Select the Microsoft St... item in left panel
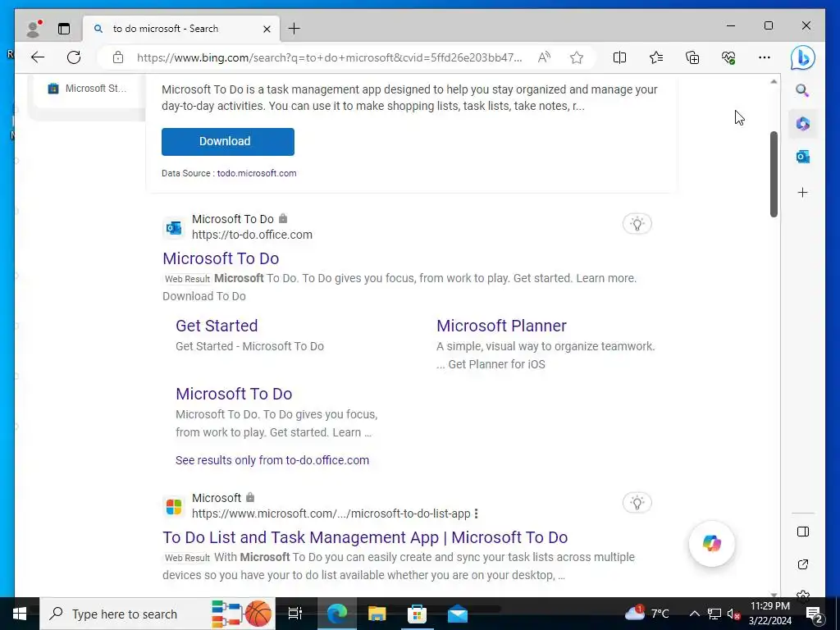Viewport: 840px width, 630px height. point(87,89)
